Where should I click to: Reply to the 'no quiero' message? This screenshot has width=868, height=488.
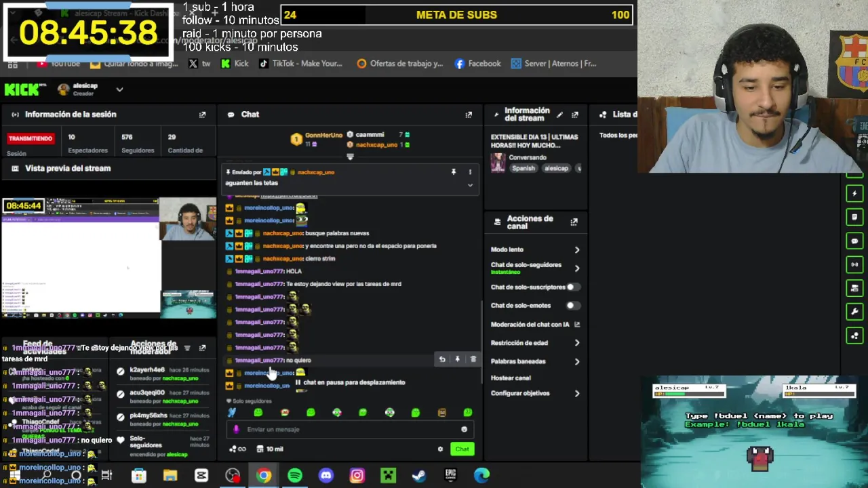[x=442, y=360]
